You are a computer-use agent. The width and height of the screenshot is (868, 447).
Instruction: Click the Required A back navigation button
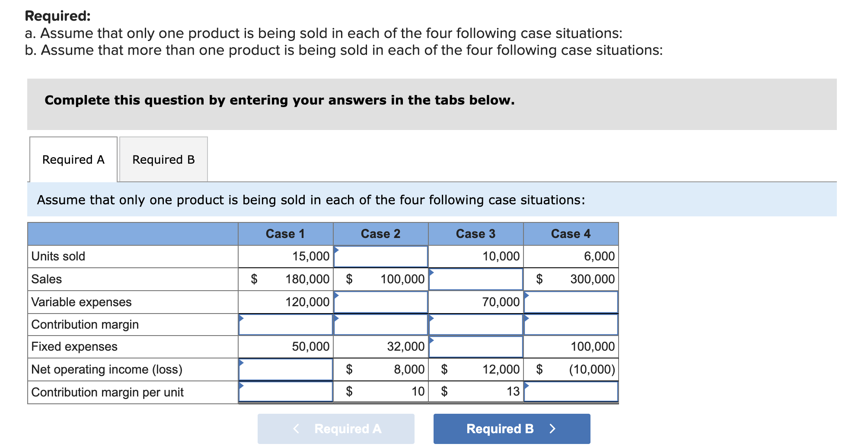click(x=335, y=428)
